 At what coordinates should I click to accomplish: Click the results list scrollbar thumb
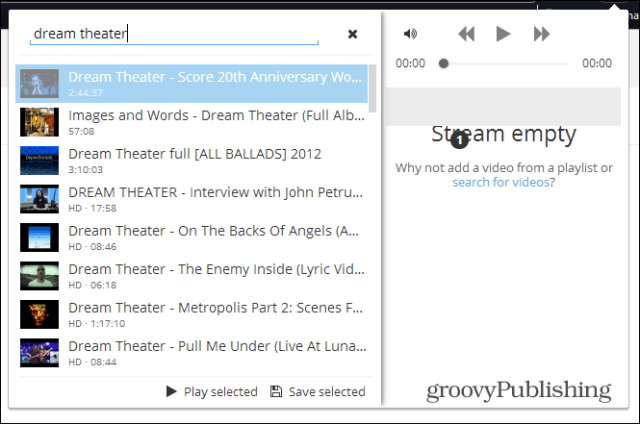tap(372, 88)
